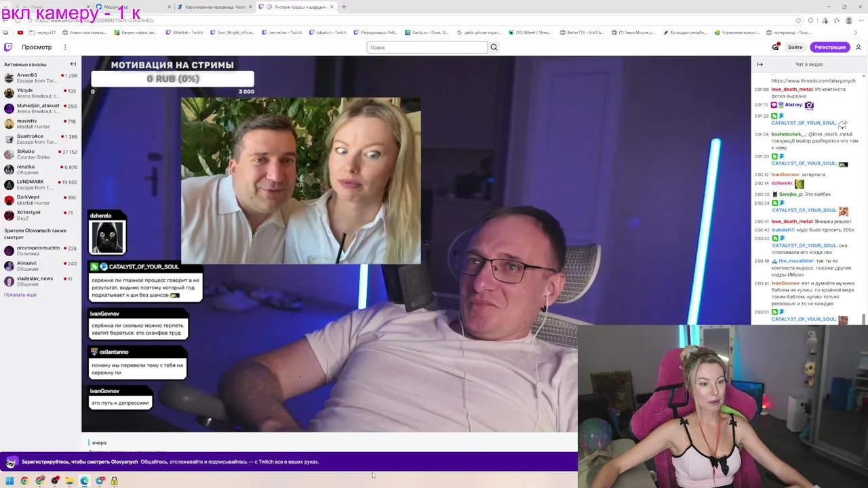Open the Tom_Wright_official bookmark
868x488 pixels.
click(x=232, y=33)
